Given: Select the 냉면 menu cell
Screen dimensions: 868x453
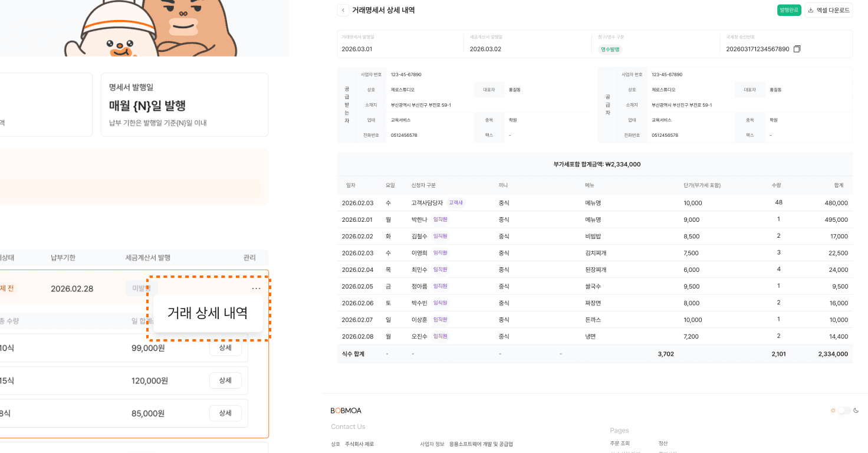Looking at the screenshot, I should pos(590,337).
